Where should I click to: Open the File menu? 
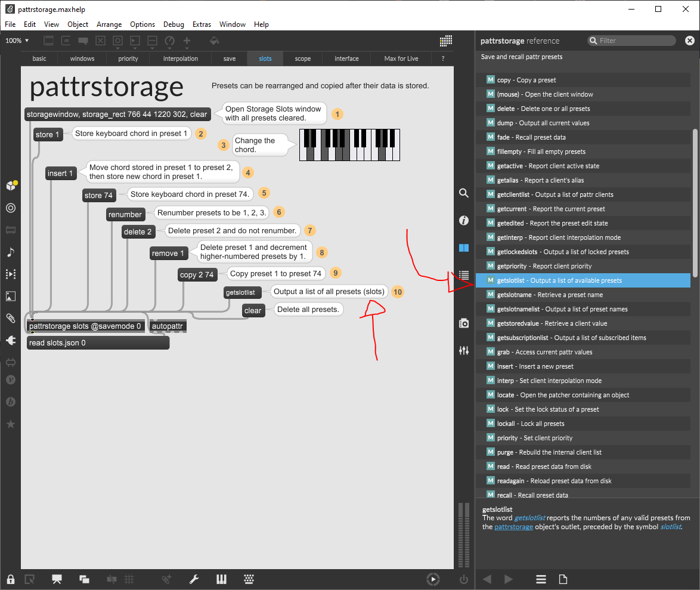tap(10, 24)
